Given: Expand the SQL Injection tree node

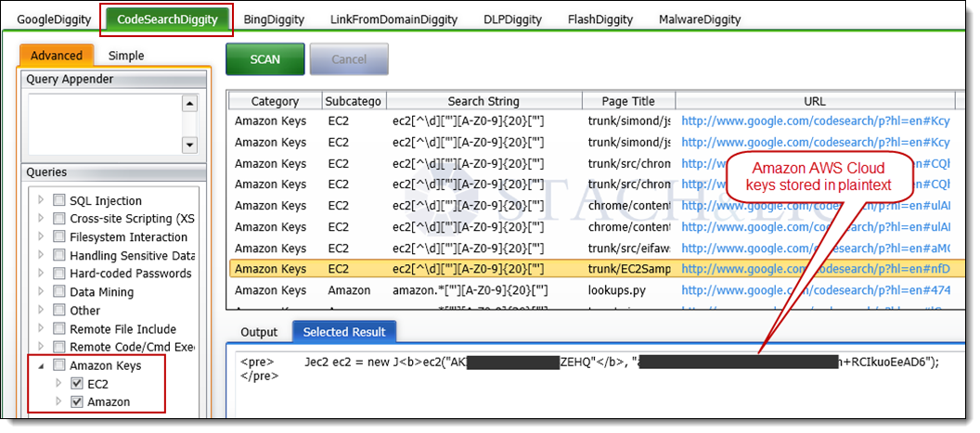Looking at the screenshot, I should pyautogui.click(x=41, y=200).
